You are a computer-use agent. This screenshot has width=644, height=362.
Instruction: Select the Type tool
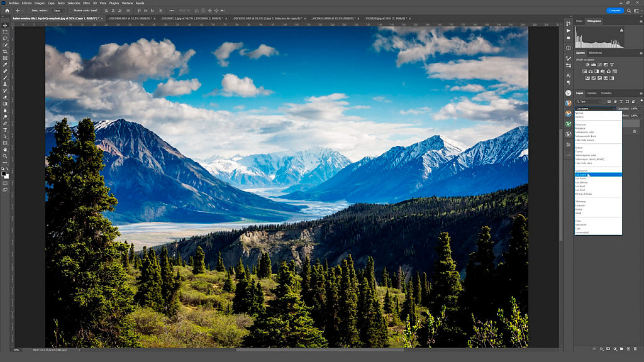(x=5, y=129)
